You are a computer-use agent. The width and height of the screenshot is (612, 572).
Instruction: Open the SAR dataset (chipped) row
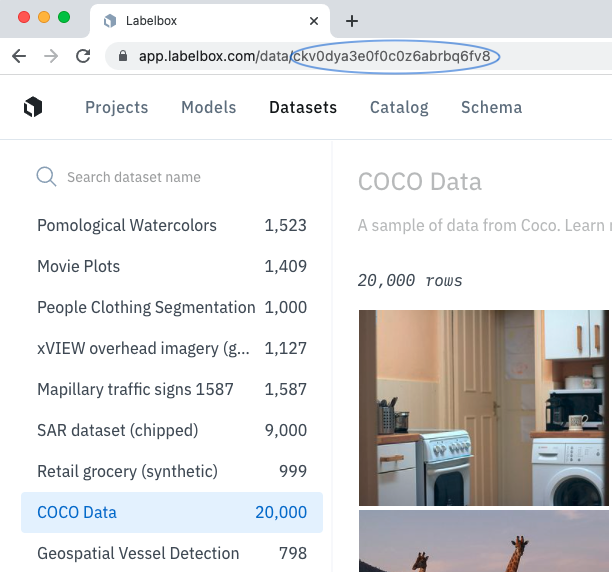pos(172,430)
